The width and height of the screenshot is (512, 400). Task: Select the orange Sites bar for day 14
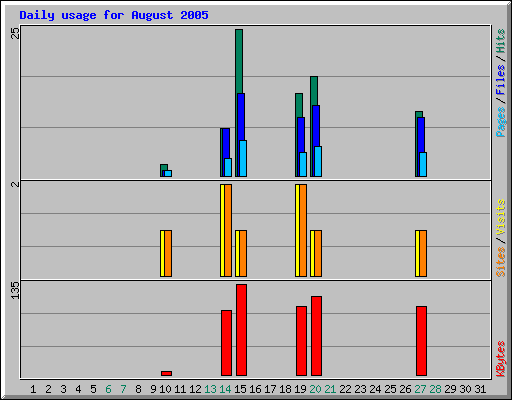tap(228, 230)
